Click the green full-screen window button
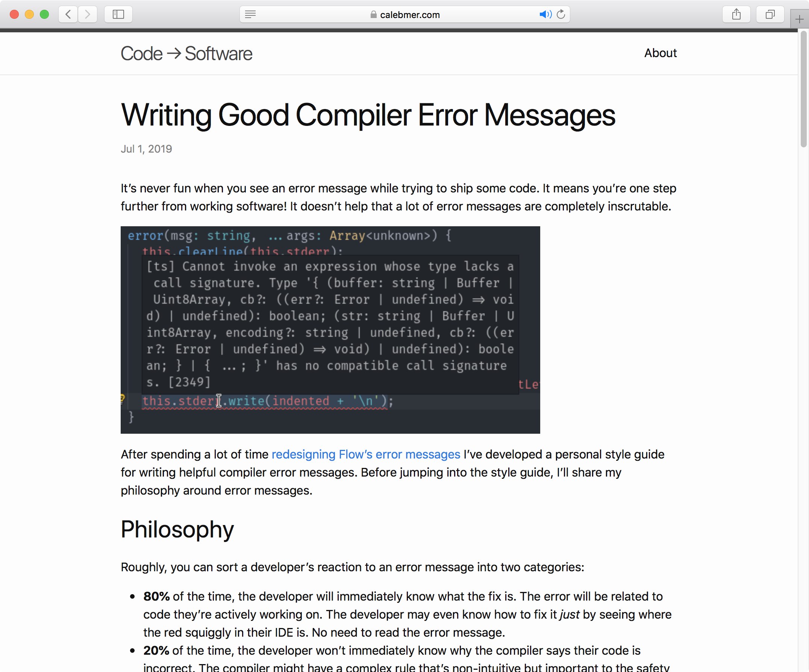Screen dimensions: 809x672 tap(44, 14)
